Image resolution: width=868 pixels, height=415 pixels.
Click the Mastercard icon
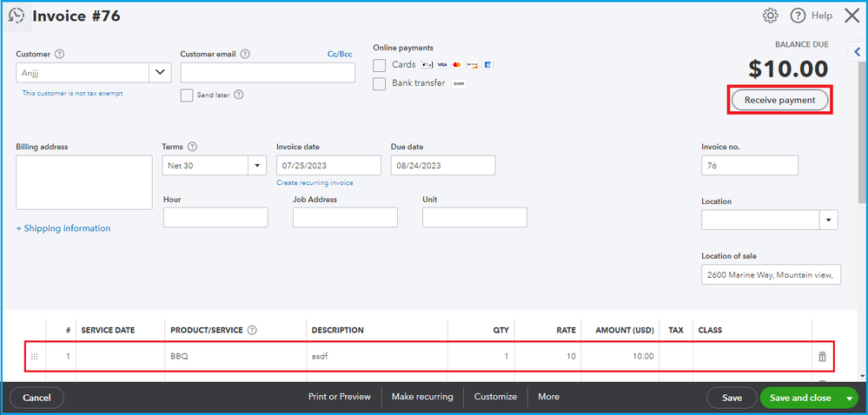tap(457, 65)
